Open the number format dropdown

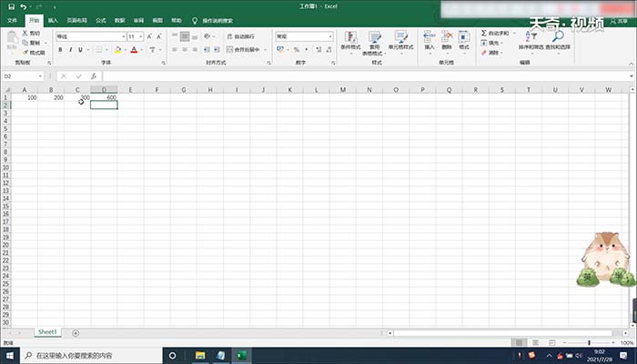(330, 36)
